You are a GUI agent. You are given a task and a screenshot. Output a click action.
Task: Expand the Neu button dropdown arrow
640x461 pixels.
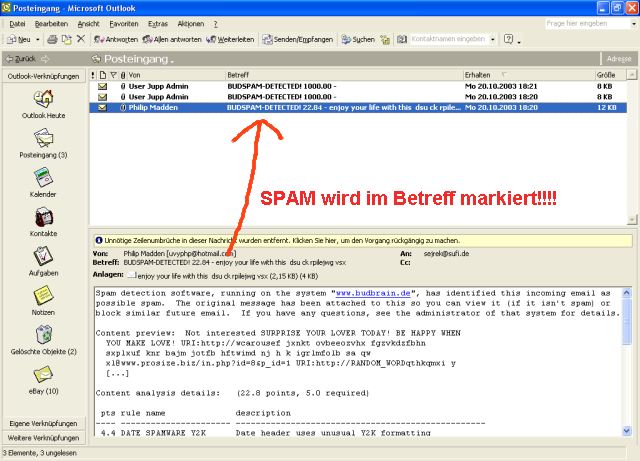(37, 40)
